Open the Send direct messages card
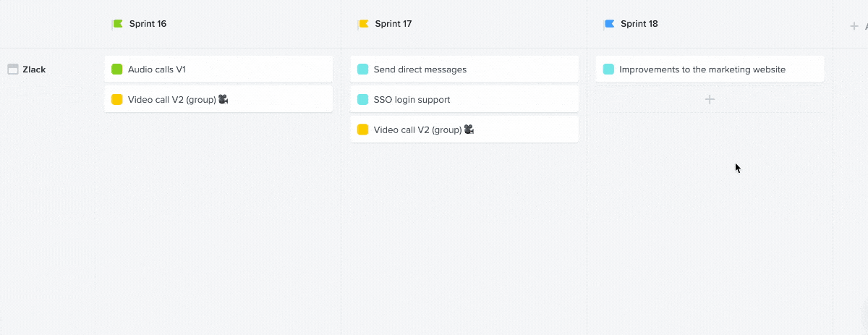This screenshot has height=335, width=868. coord(464,69)
